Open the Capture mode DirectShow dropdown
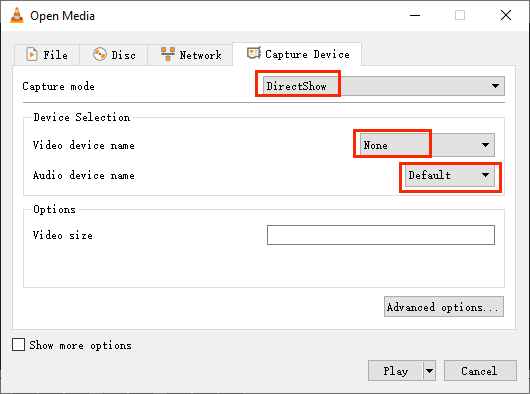The image size is (530, 394). click(x=384, y=86)
